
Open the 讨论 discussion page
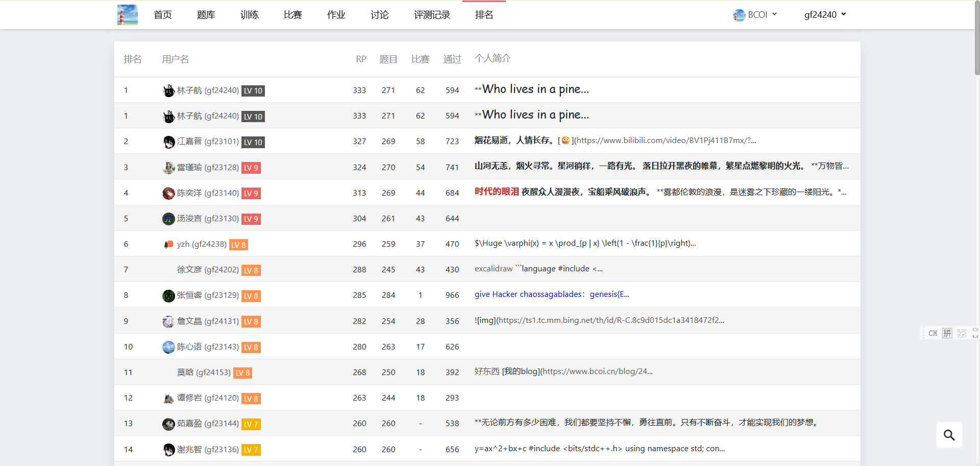pyautogui.click(x=380, y=15)
